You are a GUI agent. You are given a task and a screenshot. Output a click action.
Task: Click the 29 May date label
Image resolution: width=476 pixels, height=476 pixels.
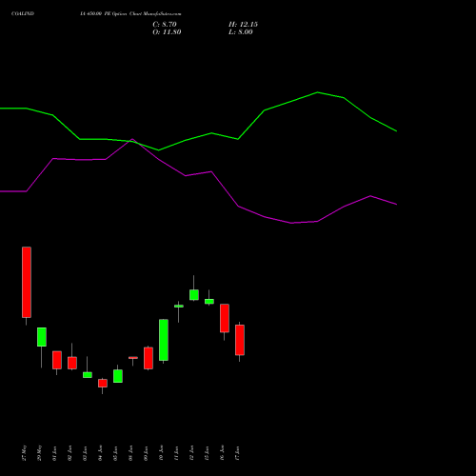[40, 453]
